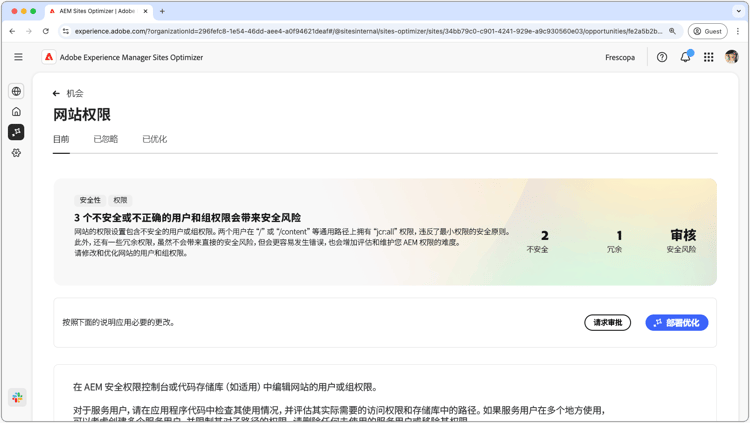Viewport: 750px width, 423px height.
Task: Click the 部署优化 button
Action: (x=677, y=323)
